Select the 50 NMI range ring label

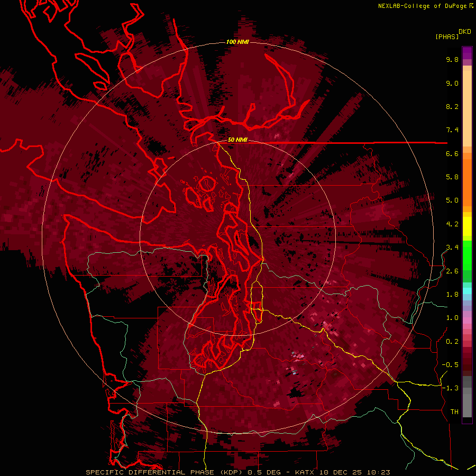(x=237, y=140)
